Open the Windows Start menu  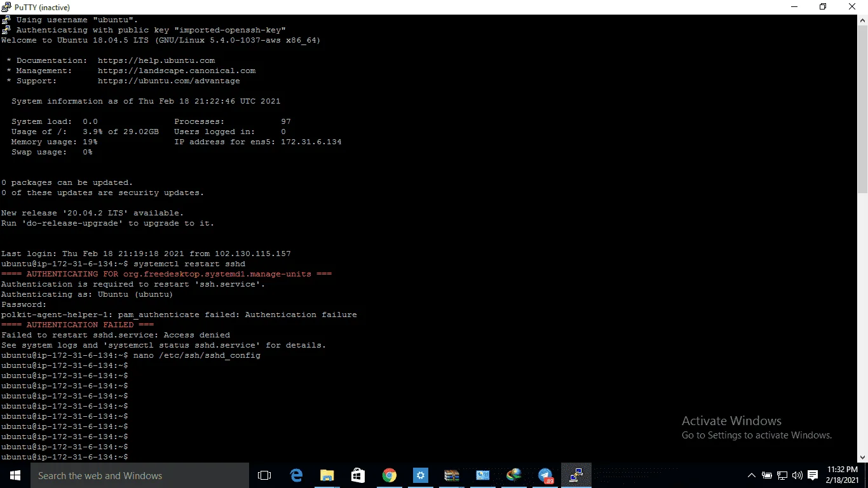pyautogui.click(x=15, y=475)
